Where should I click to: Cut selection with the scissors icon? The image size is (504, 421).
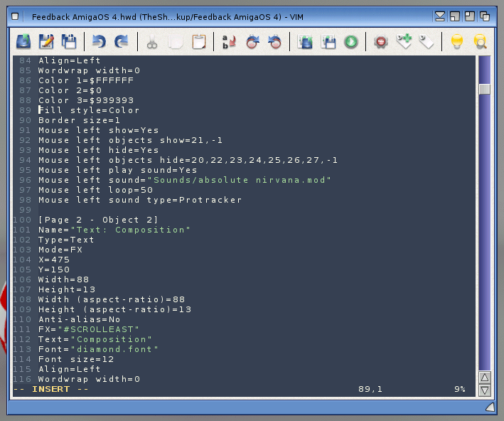[x=152, y=42]
